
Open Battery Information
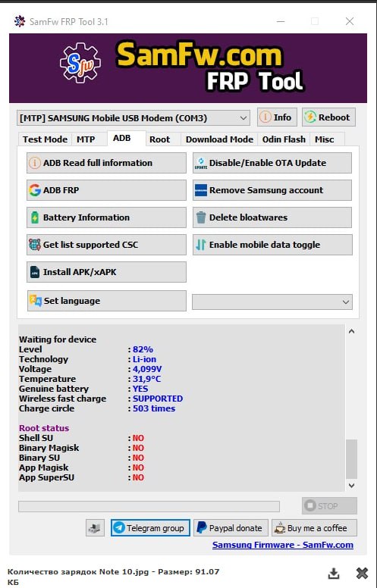tap(106, 217)
